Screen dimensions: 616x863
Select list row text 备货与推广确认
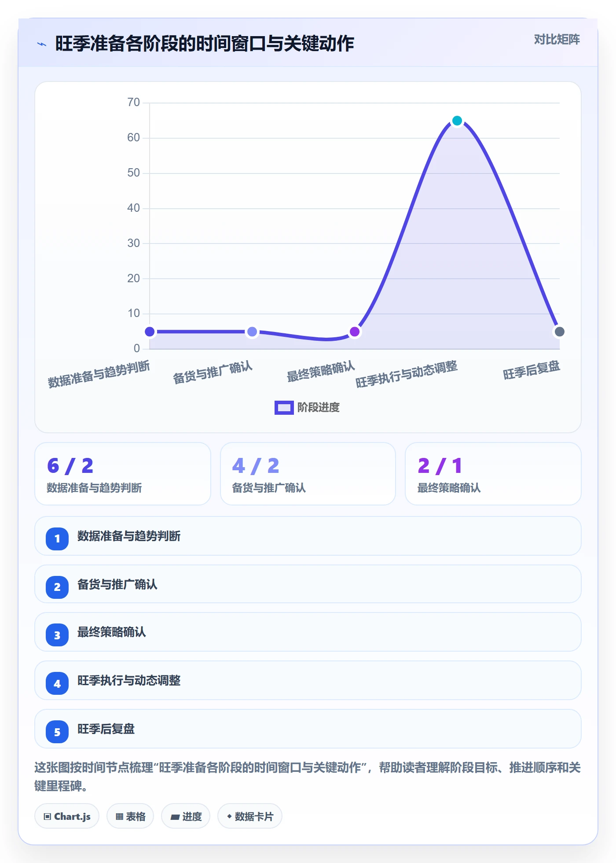click(x=117, y=585)
